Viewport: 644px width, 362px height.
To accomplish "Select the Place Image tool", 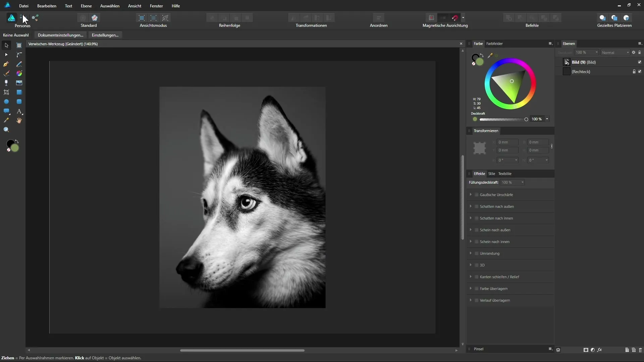I will [19, 83].
